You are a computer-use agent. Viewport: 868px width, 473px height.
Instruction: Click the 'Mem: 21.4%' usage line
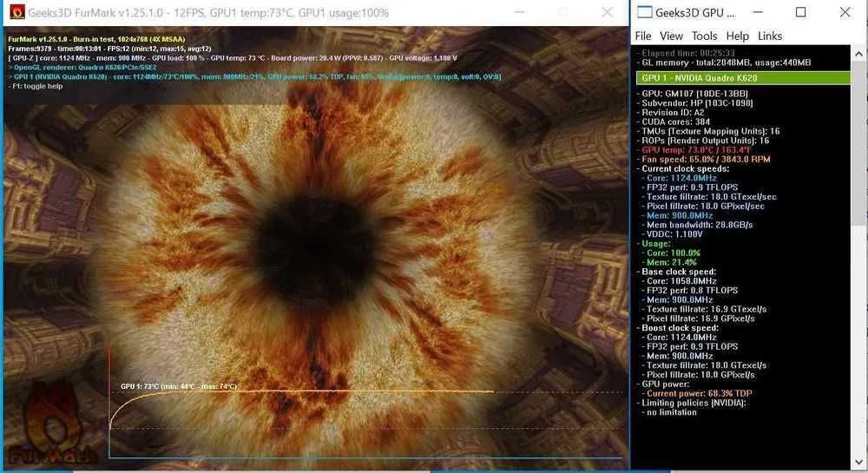(668, 263)
